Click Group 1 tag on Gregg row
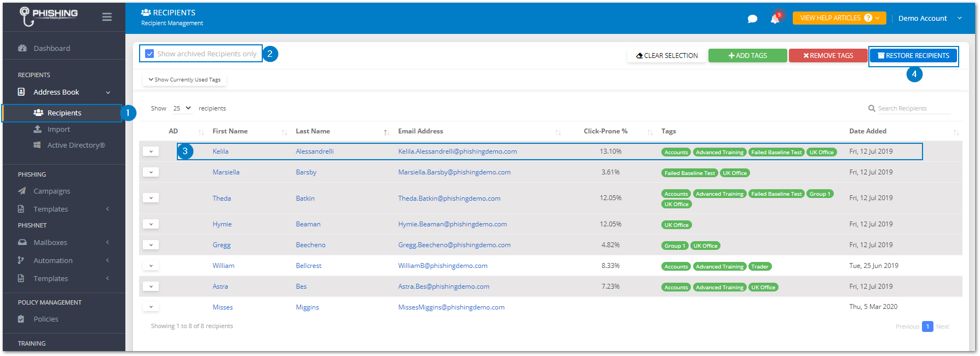The height and width of the screenshot is (356, 980). [675, 246]
